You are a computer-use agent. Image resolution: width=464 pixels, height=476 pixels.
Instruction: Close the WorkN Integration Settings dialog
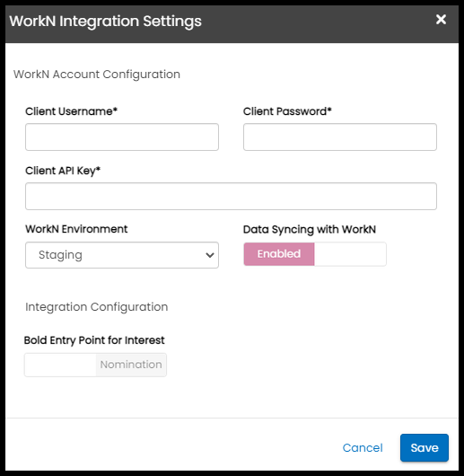[441, 20]
